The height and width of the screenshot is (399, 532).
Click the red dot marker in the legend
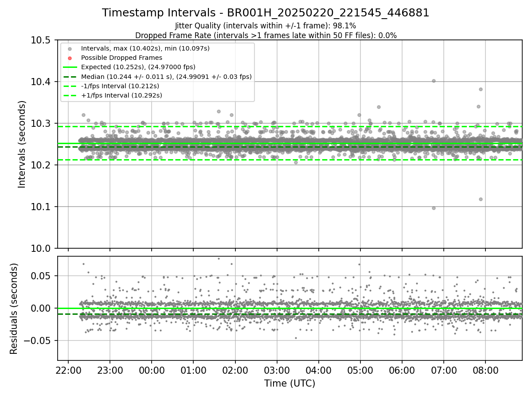point(70,58)
